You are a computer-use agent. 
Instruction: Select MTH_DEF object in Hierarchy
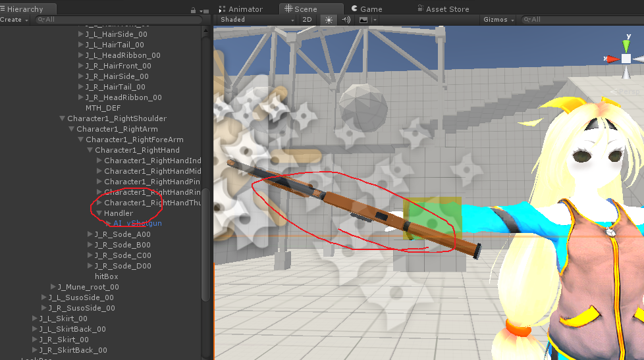103,108
